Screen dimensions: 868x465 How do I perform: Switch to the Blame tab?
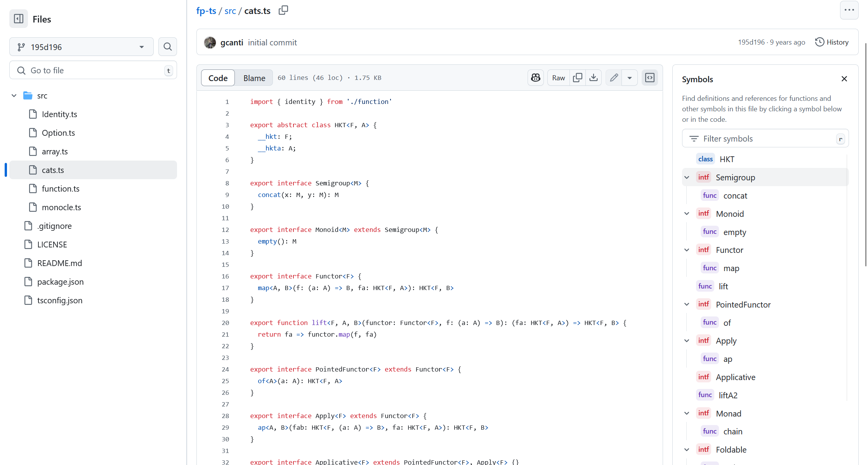click(x=254, y=78)
